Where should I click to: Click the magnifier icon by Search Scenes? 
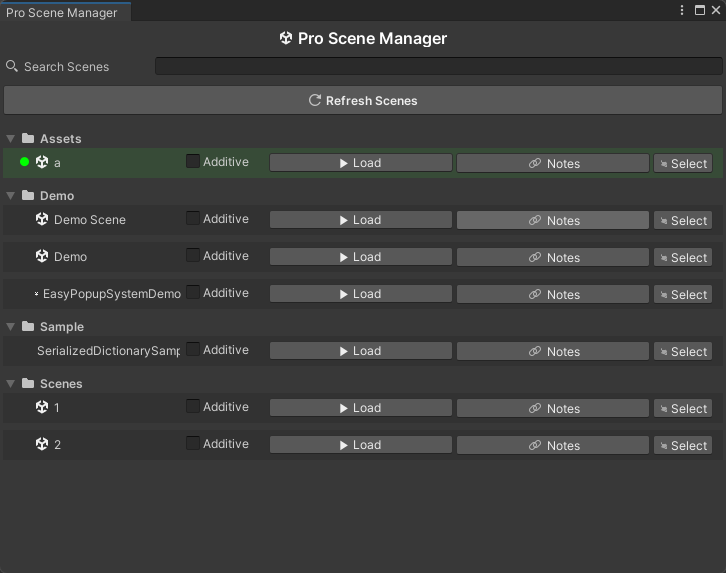coord(12,66)
